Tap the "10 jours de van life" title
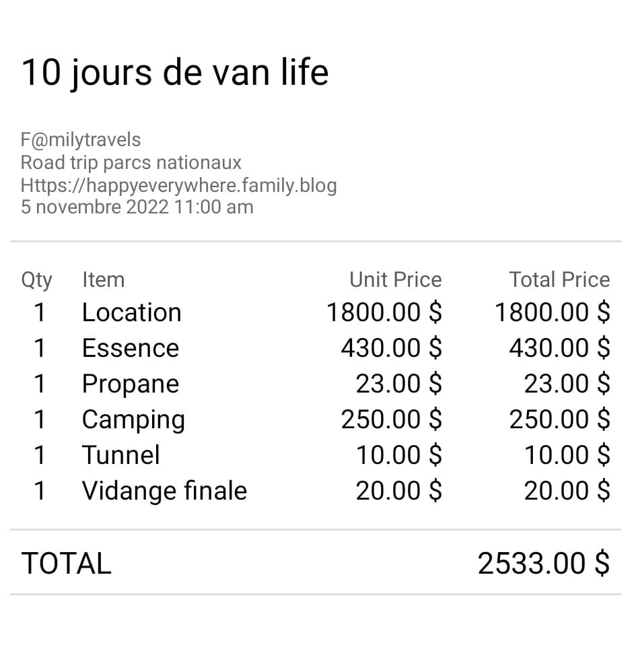This screenshot has height=672, width=634. 175,72
